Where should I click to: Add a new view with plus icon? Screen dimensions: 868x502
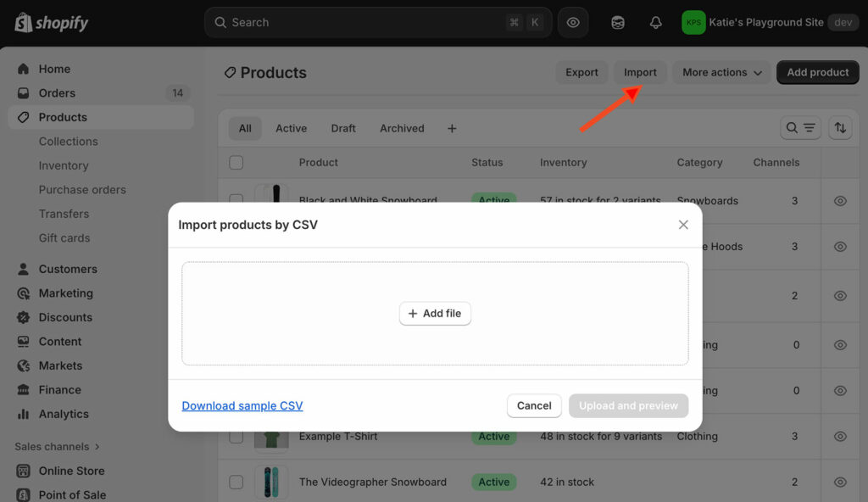point(452,129)
